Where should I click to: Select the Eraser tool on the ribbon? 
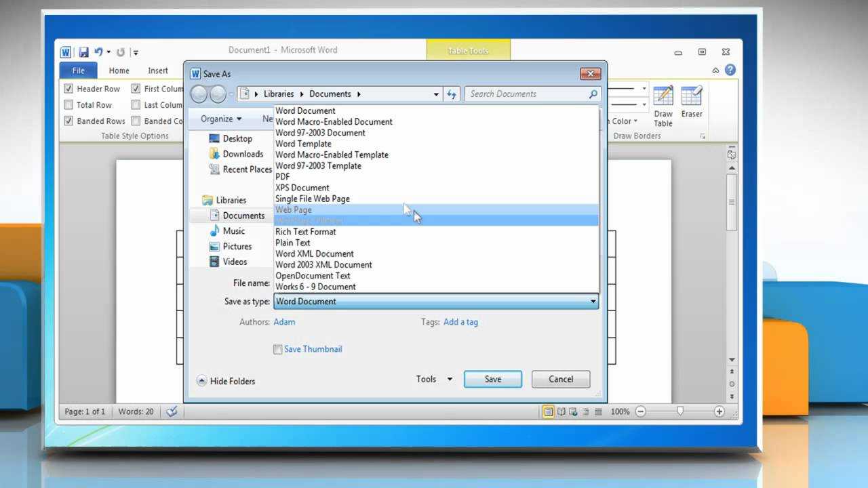click(691, 105)
